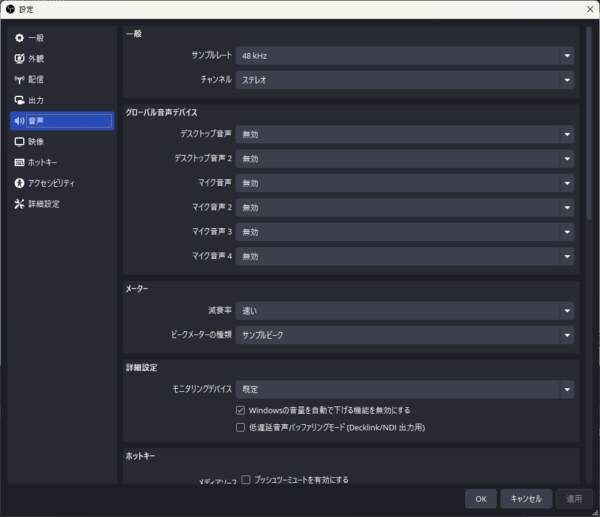Click the 映像 monitor icon
The width and height of the screenshot is (600, 517).
pyautogui.click(x=19, y=142)
